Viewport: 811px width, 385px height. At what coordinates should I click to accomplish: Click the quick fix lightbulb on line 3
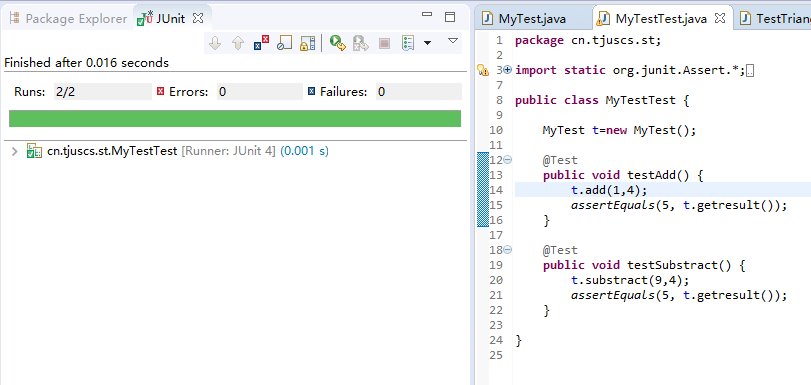tap(482, 70)
